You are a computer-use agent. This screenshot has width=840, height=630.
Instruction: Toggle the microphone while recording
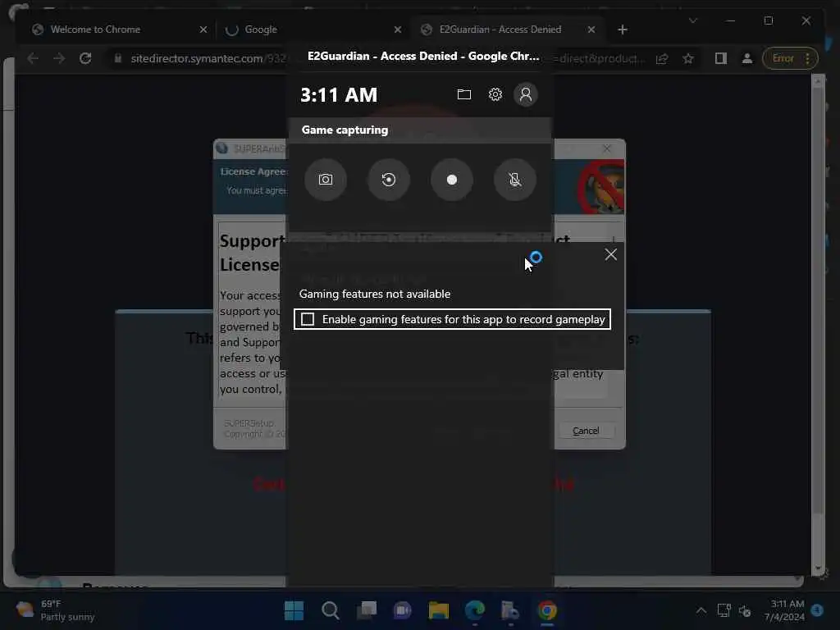[515, 180]
